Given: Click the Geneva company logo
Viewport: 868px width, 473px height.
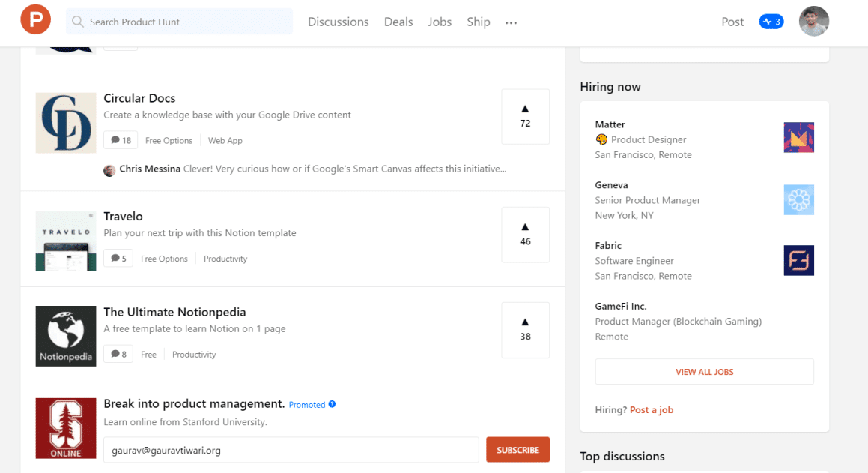Looking at the screenshot, I should coord(798,199).
